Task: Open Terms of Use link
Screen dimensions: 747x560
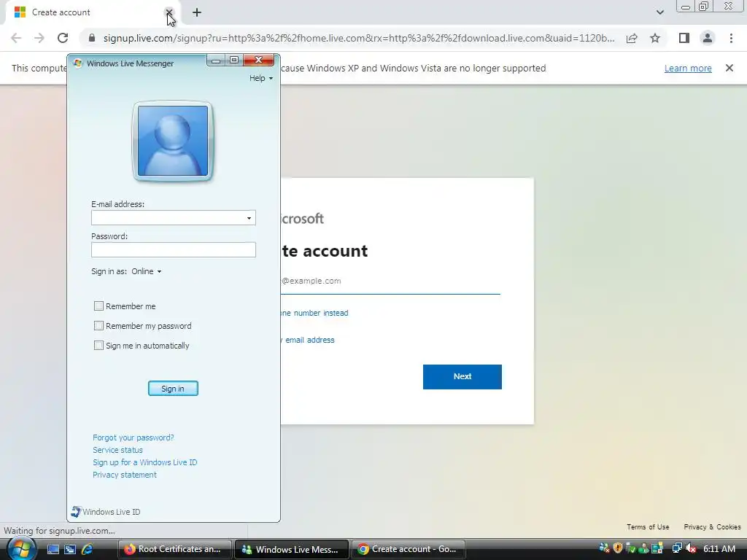Action: (x=648, y=526)
